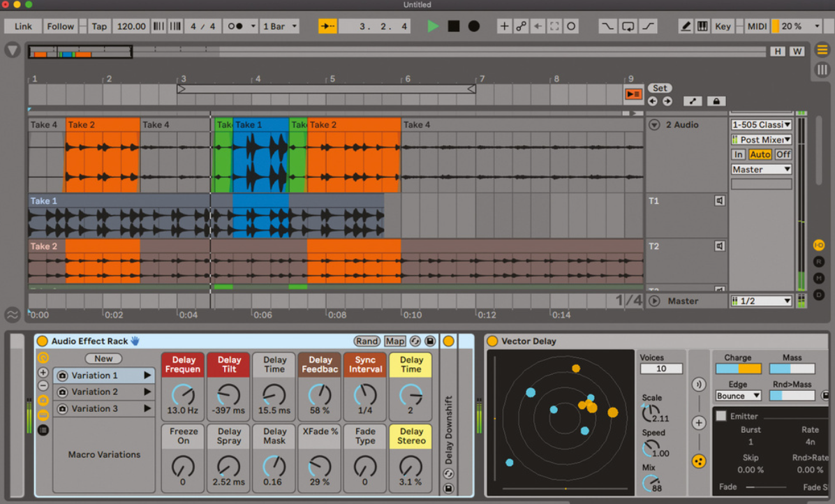Set monitor to Auto
This screenshot has height=504, width=835.
point(760,154)
